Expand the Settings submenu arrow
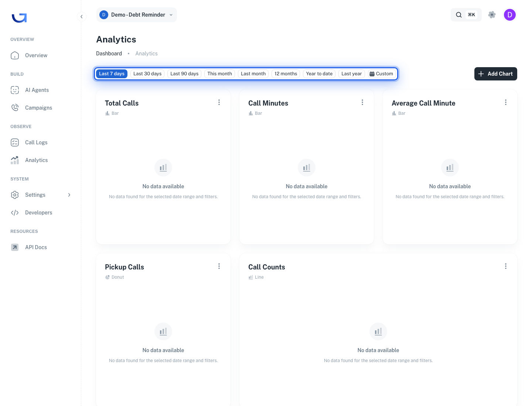532x406 pixels. click(x=69, y=195)
